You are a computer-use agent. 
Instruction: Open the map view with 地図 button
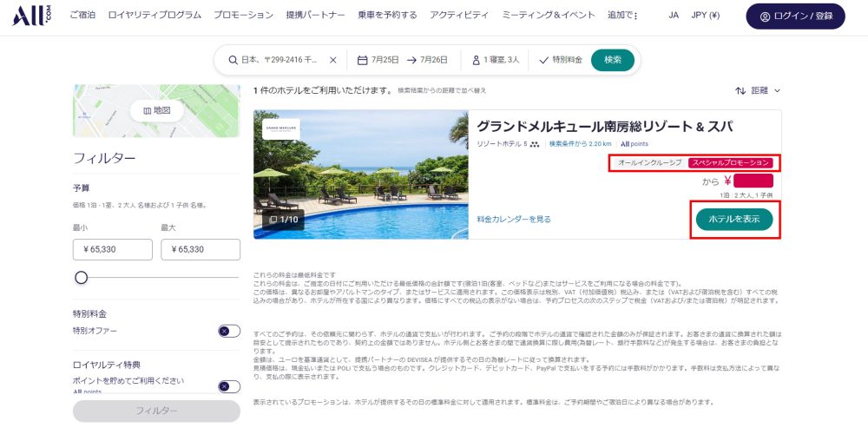point(156,110)
